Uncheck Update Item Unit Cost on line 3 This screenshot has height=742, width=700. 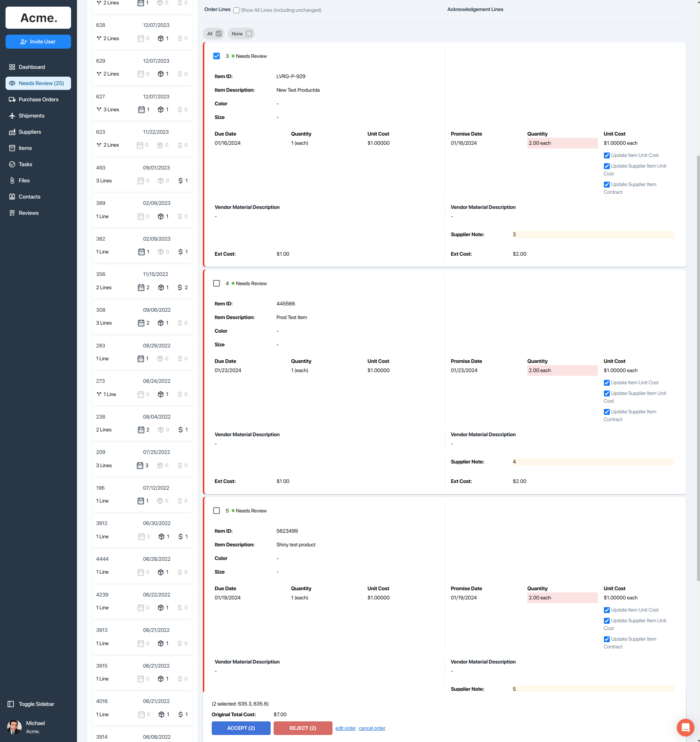pyautogui.click(x=606, y=155)
